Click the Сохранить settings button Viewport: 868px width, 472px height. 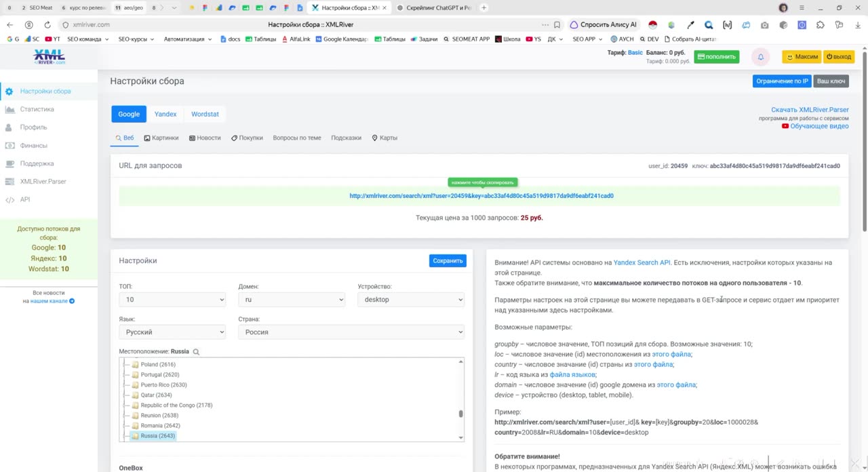[x=448, y=260]
